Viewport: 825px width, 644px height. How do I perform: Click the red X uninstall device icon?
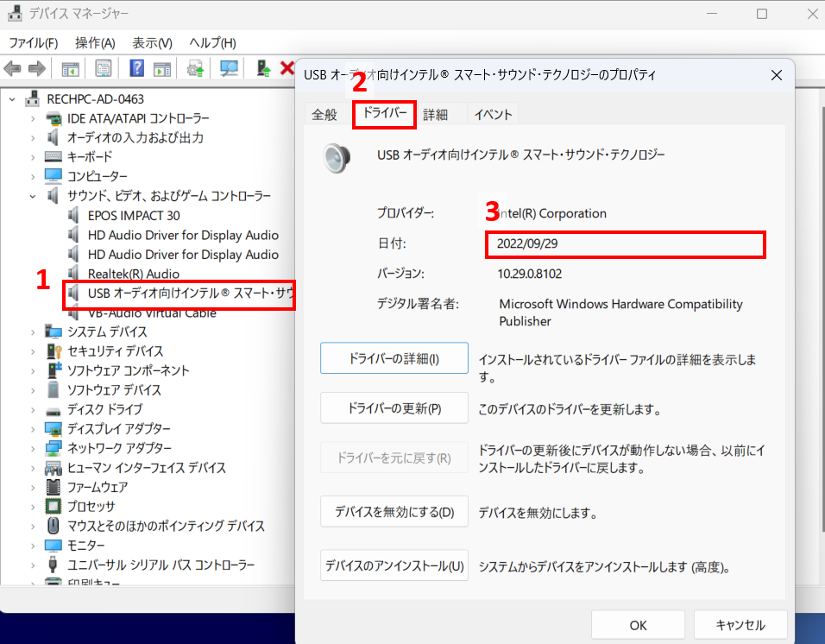[x=287, y=68]
